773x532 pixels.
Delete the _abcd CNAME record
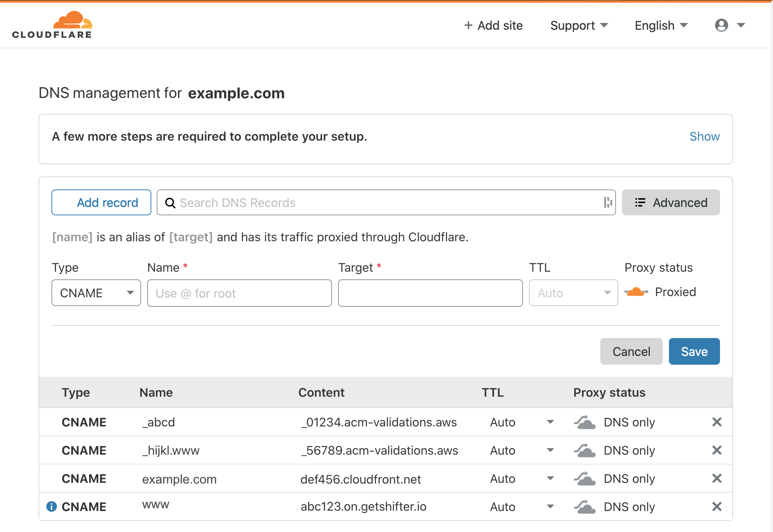(717, 422)
